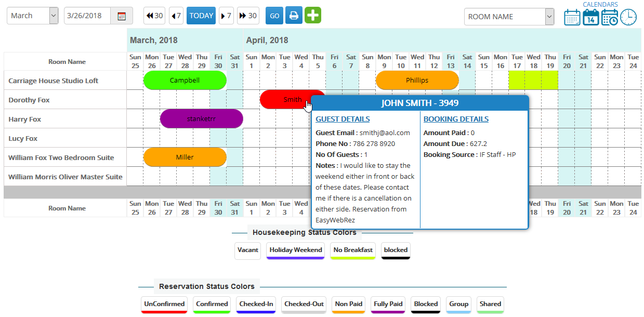Expand the ROOM NAME dropdown
Screen dimensions: 644x317
tap(508, 17)
